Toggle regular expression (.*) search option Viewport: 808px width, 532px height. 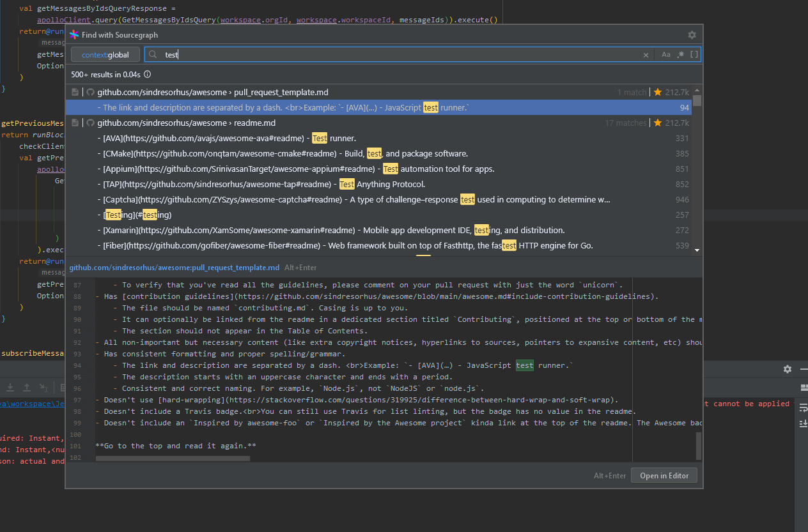680,55
